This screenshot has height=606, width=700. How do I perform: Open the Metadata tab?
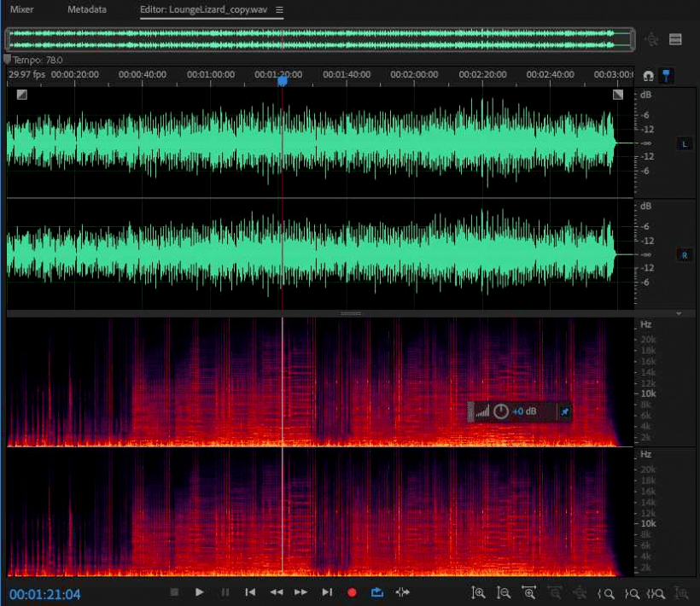[86, 9]
